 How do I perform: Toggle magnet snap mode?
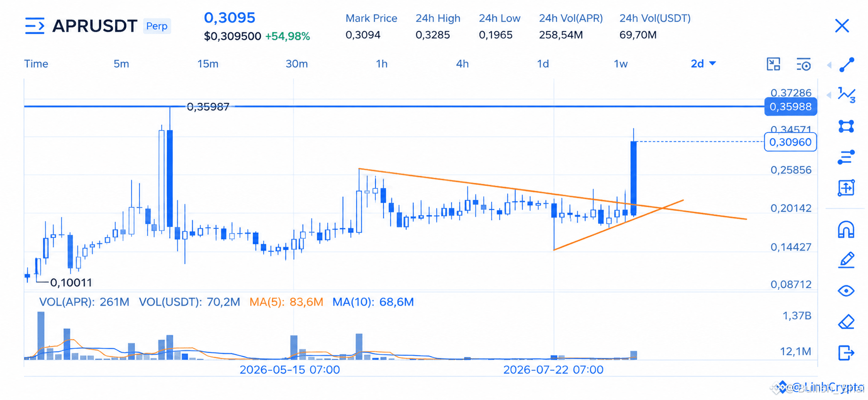846,230
